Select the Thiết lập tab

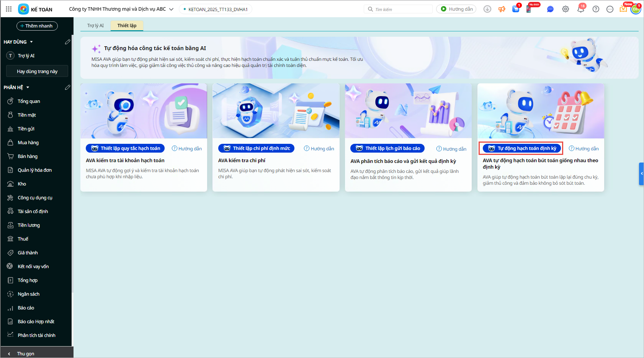127,26
